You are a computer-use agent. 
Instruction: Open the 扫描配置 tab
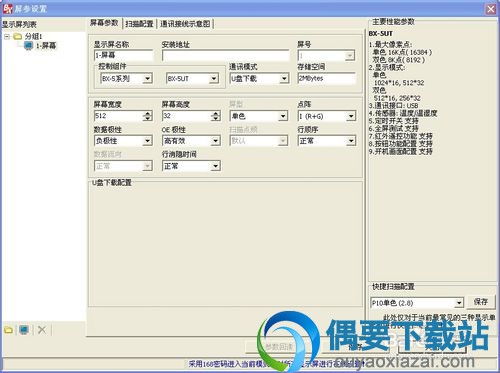[x=139, y=24]
